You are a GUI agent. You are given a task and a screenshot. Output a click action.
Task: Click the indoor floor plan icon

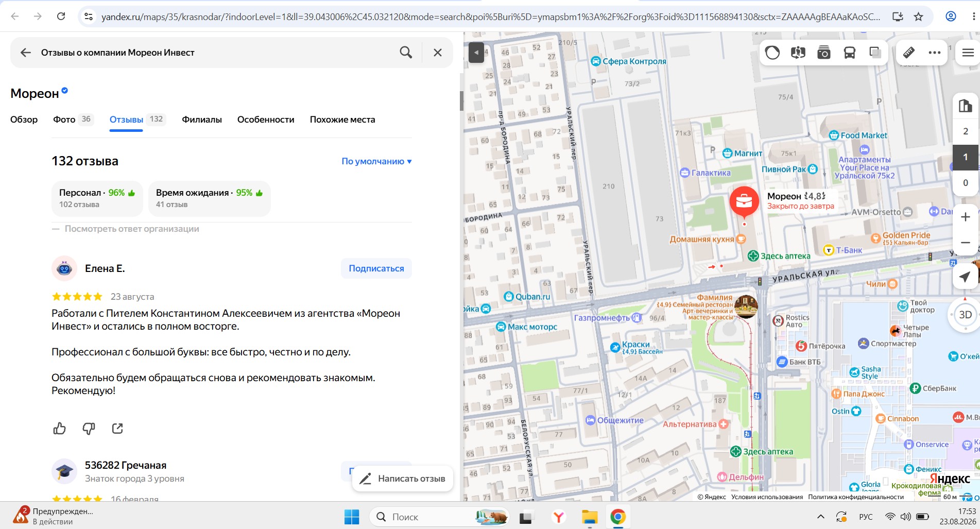(x=966, y=106)
